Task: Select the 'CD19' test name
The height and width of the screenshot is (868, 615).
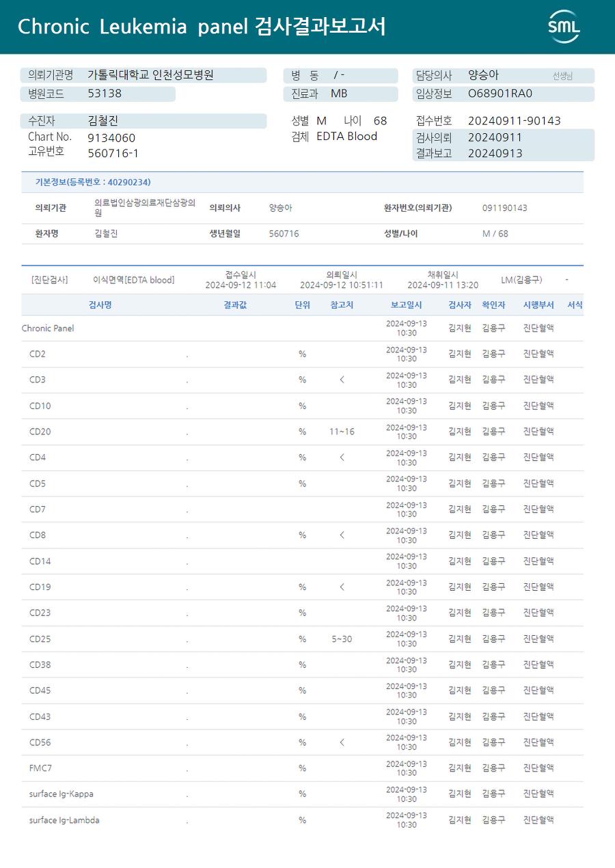Action: [40, 587]
